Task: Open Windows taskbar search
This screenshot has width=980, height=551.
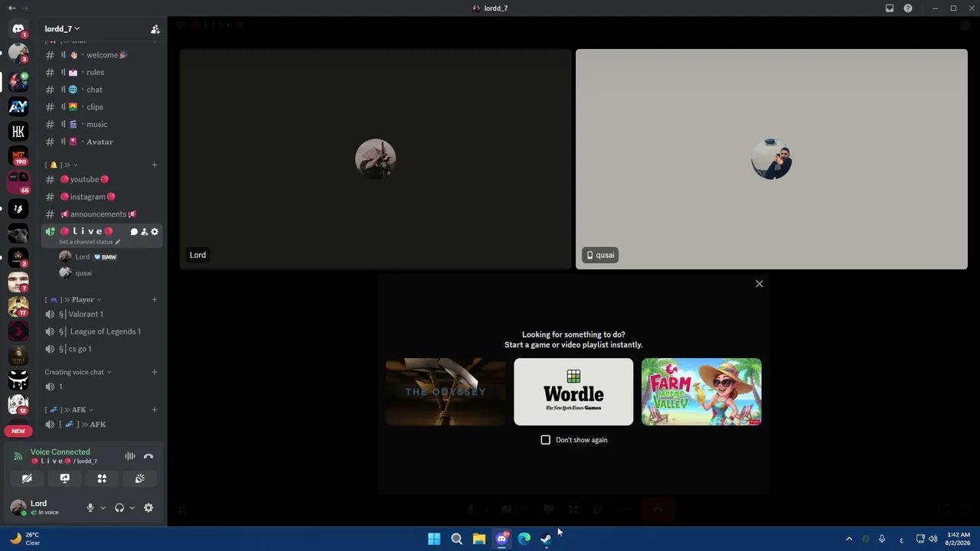Action: tap(456, 540)
